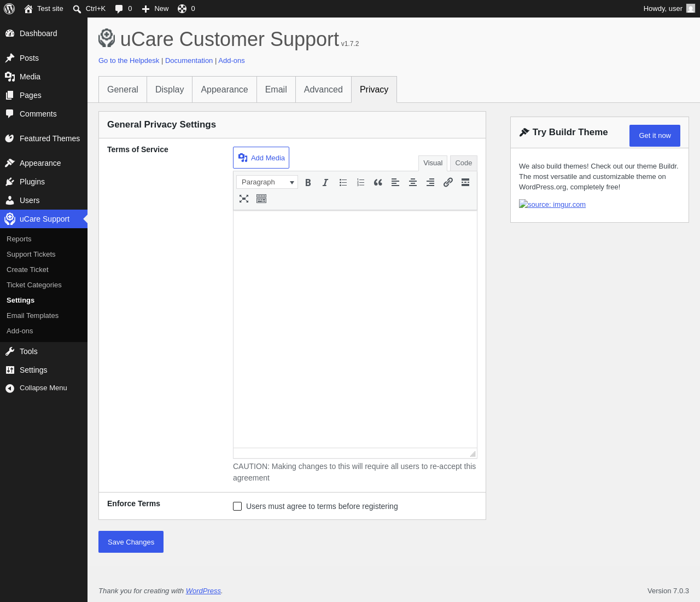Open the Add-ons link under page title
This screenshot has width=700, height=602.
(x=231, y=61)
